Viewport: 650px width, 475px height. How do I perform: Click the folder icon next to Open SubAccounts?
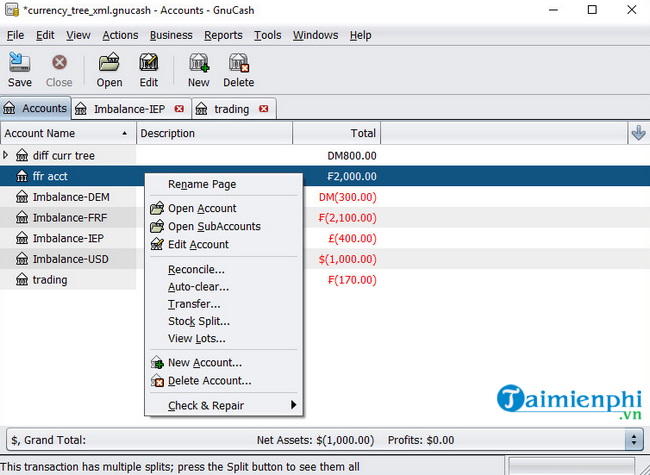pos(157,226)
